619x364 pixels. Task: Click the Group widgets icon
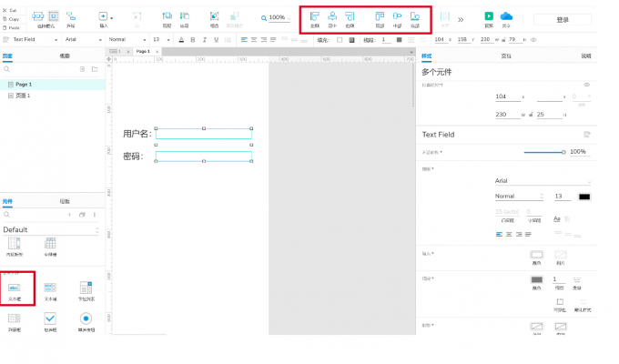[x=214, y=18]
